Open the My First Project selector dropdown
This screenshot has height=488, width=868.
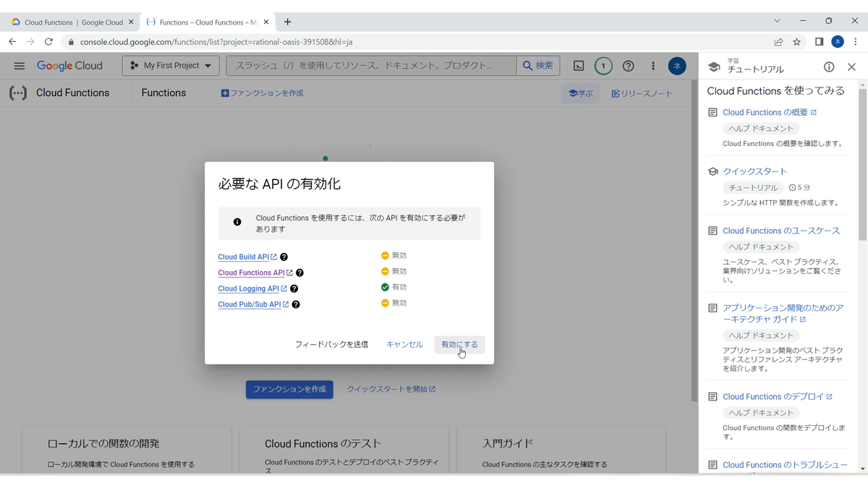171,66
